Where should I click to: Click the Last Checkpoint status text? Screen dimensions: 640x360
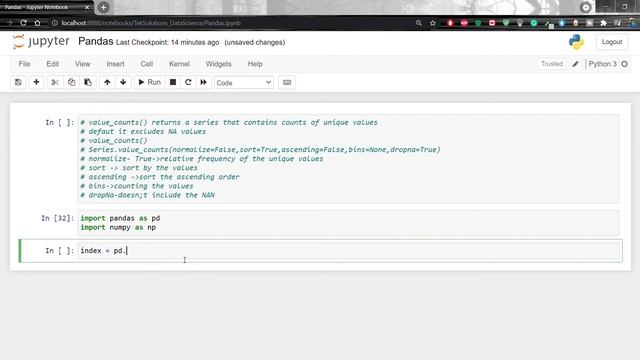coord(167,42)
